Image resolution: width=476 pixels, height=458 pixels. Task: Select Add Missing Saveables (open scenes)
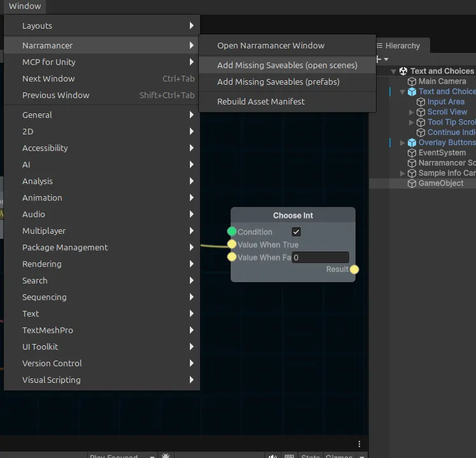(287, 65)
